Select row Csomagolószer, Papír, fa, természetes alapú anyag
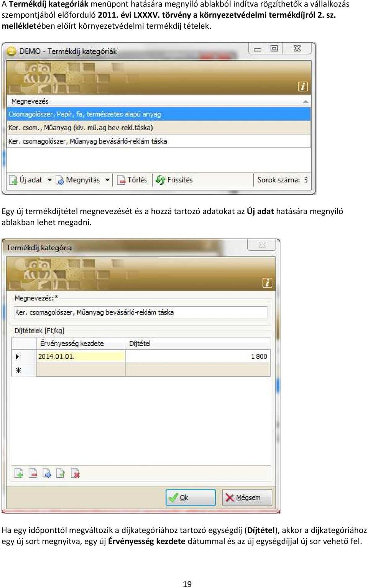 tap(159, 114)
